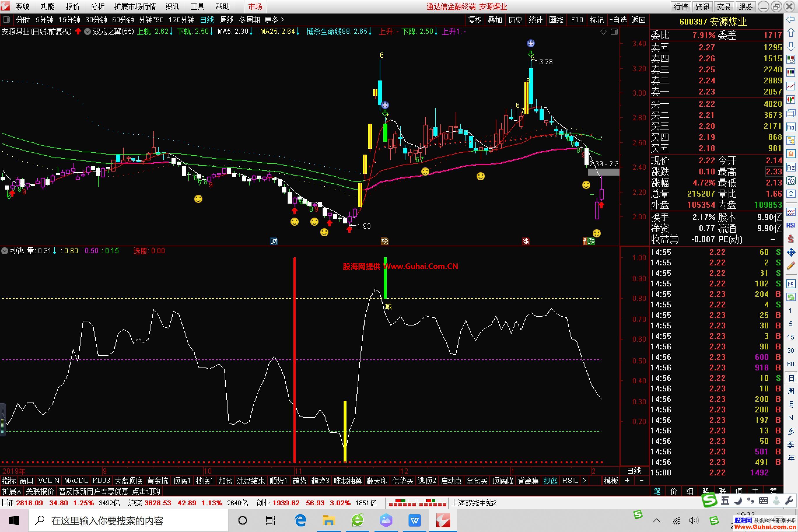Click the 叠加 overlay button

[495, 20]
